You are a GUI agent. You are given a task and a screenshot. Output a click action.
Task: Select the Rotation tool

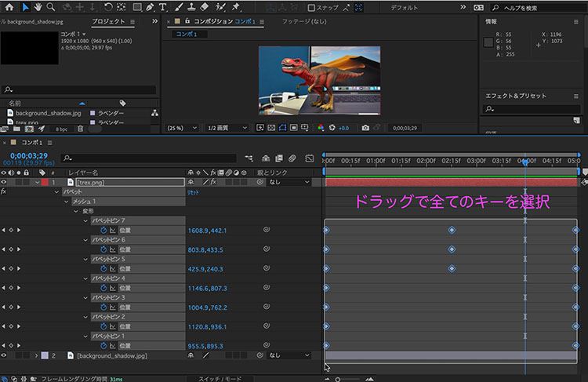pos(108,7)
